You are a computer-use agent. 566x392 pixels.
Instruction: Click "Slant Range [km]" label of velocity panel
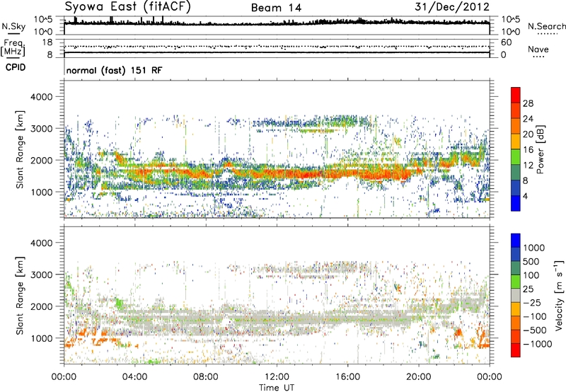click(x=20, y=295)
